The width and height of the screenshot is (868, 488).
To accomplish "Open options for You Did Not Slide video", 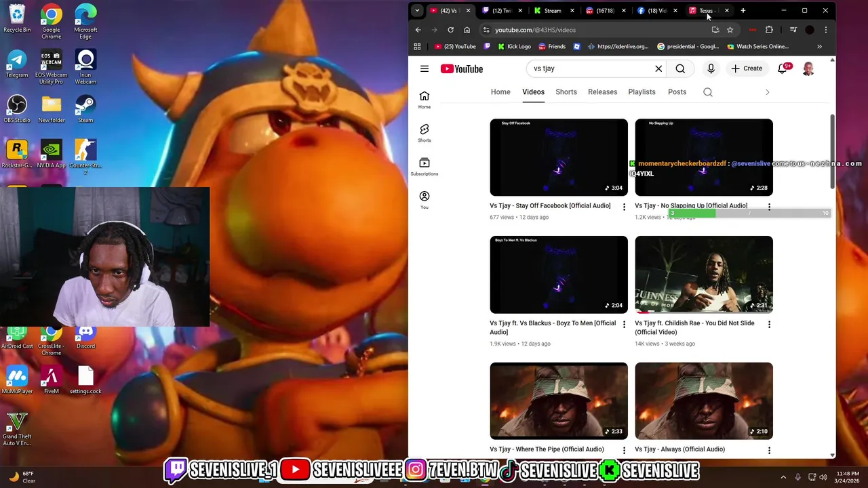I will (x=769, y=324).
